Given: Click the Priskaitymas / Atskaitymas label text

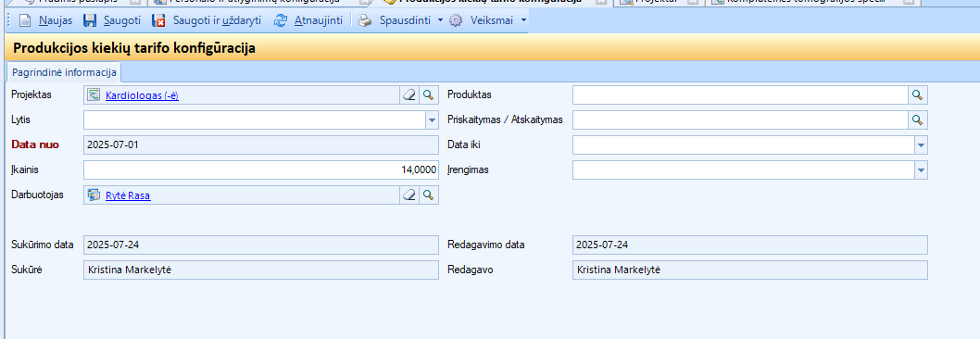Looking at the screenshot, I should pos(505,120).
